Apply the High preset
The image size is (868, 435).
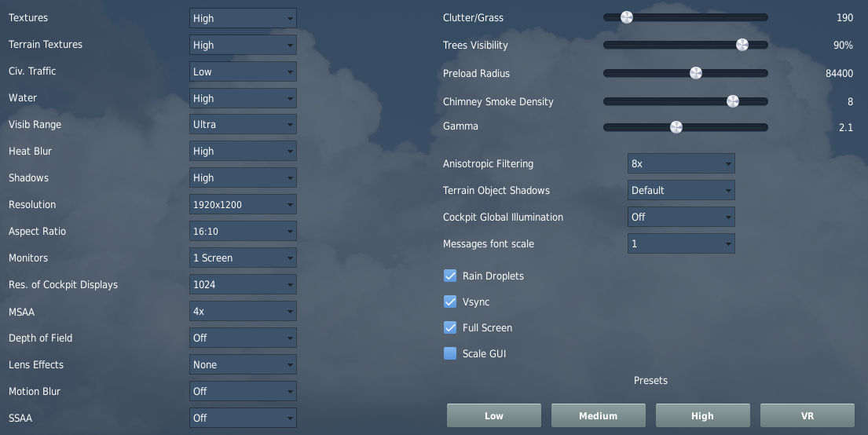703,415
